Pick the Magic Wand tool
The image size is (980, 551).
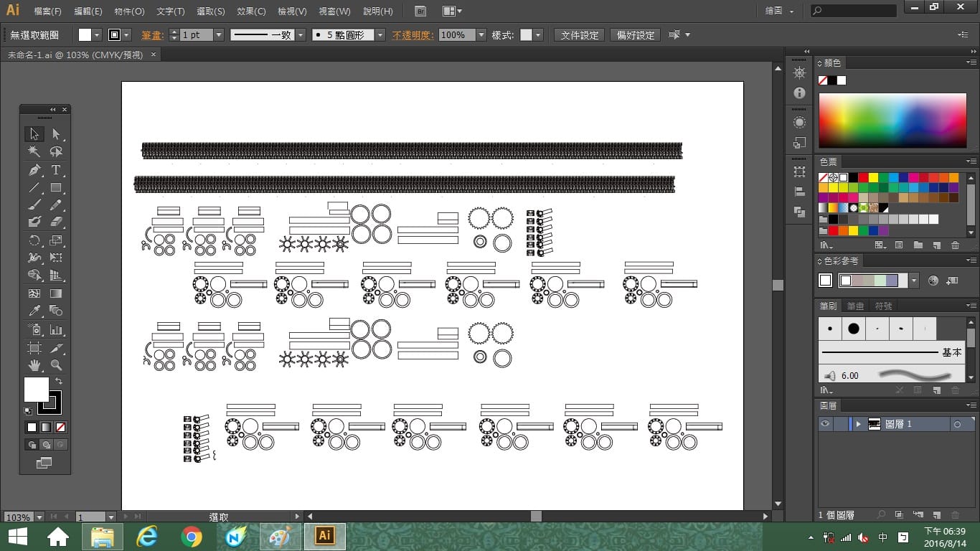click(34, 152)
